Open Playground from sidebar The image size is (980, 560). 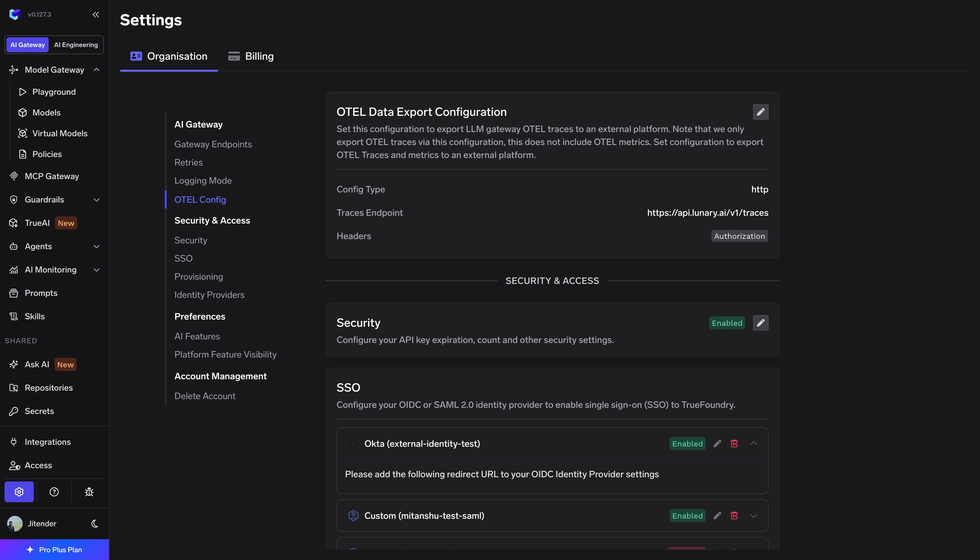pyautogui.click(x=54, y=92)
